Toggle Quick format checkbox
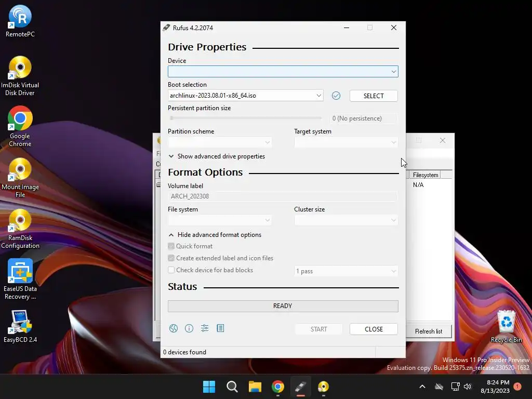The image size is (532, 399). tap(171, 246)
